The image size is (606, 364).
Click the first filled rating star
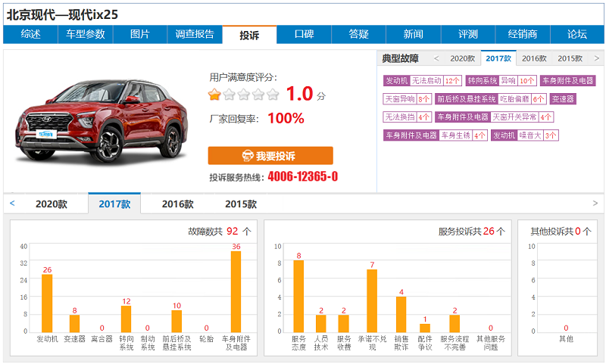tap(214, 94)
